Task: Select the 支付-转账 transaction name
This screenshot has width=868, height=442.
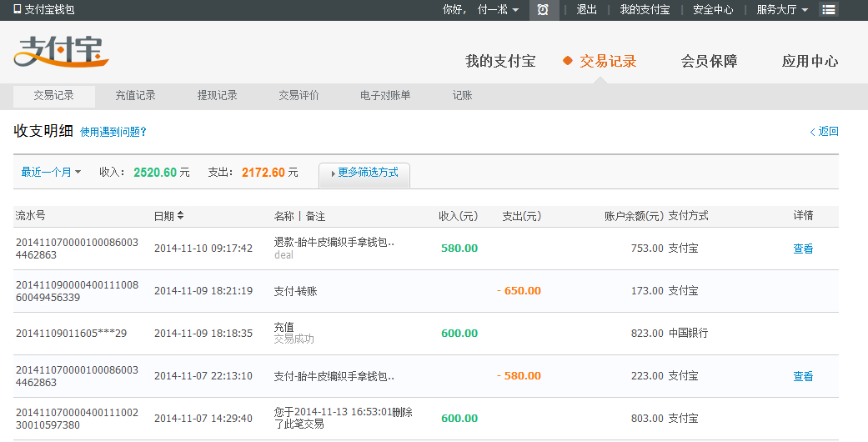Action: tap(295, 291)
